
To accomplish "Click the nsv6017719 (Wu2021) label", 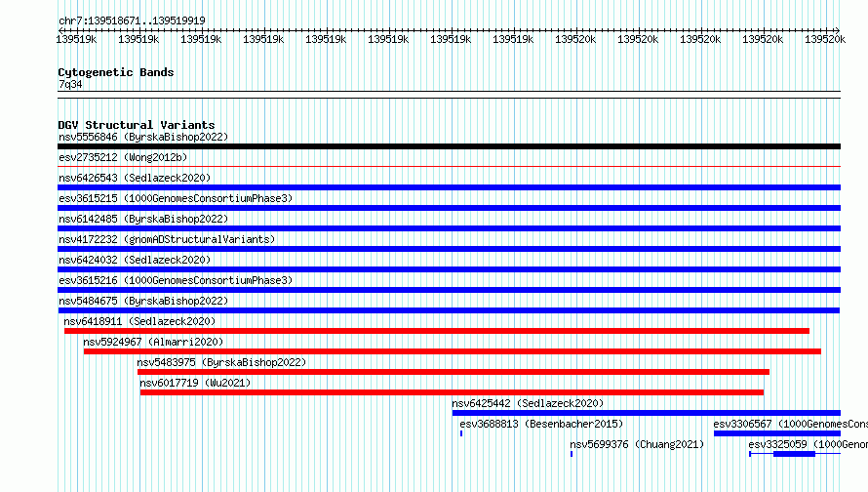I will pos(195,383).
